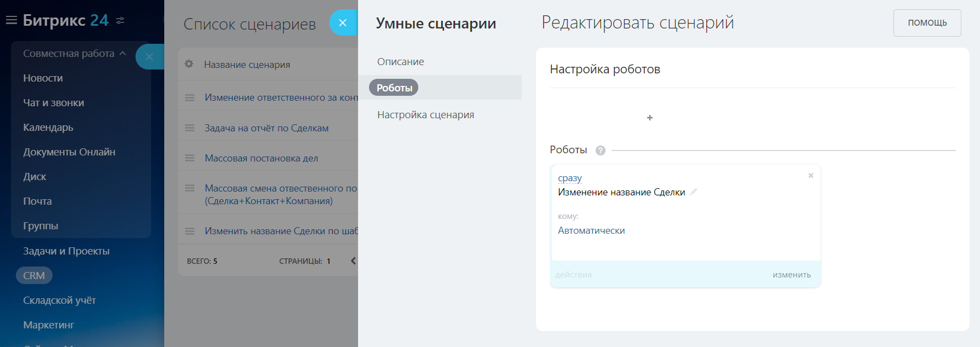This screenshot has width=980, height=347.
Task: Change the robot's сразу execution time
Action: coord(569,178)
